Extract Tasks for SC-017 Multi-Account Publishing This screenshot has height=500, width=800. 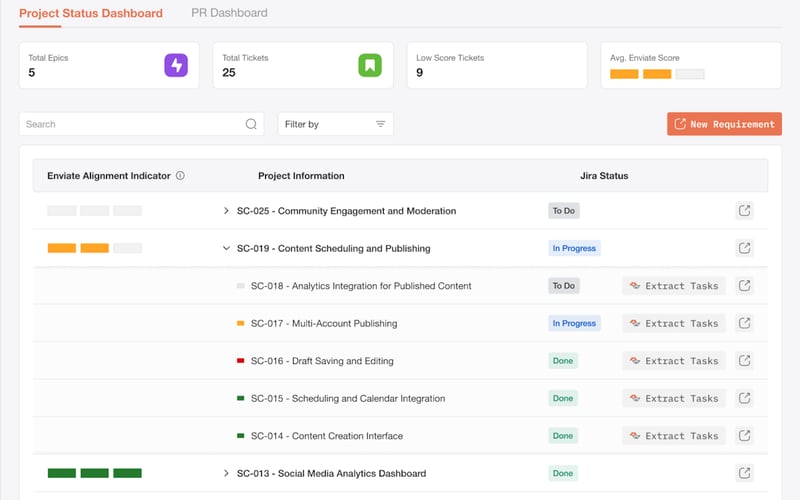[673, 323]
